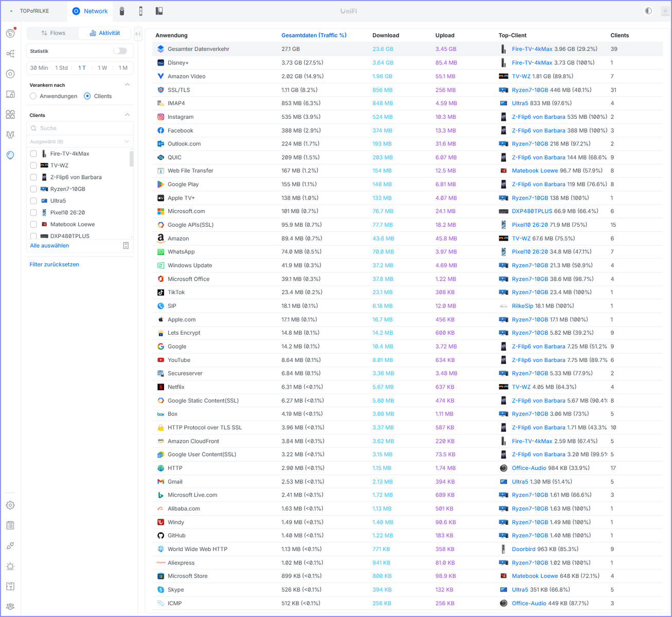Click the expand/collapse list icon beside Alle auswählen

coord(126,246)
